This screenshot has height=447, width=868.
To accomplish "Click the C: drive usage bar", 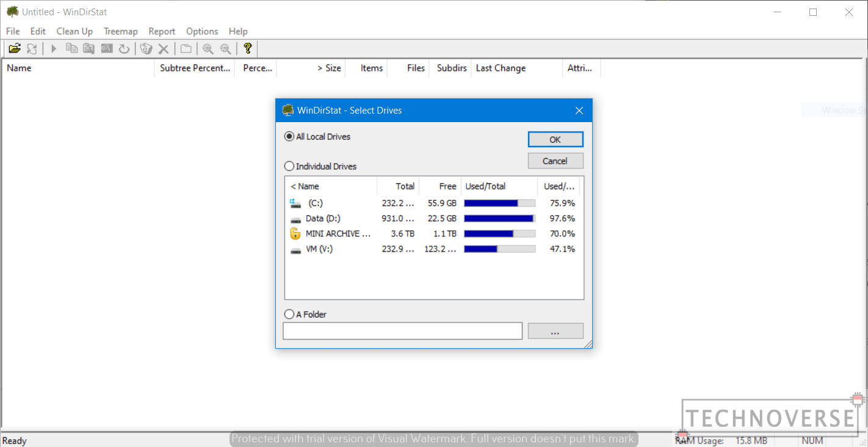I will tap(500, 203).
